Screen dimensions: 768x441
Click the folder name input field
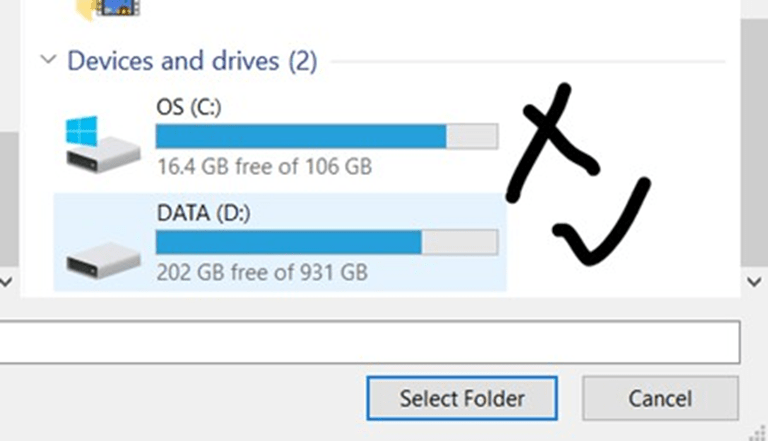click(x=370, y=343)
